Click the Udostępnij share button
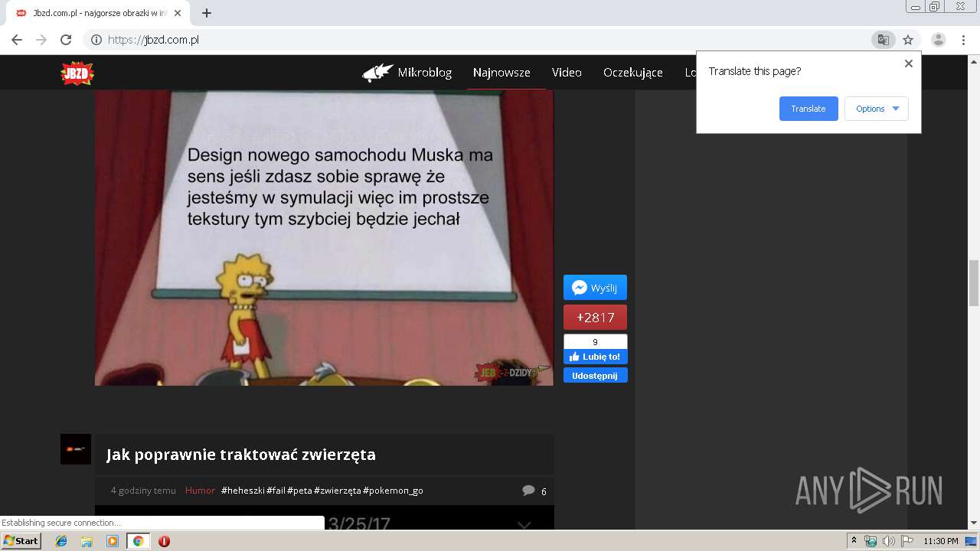This screenshot has height=551, width=980. [595, 376]
